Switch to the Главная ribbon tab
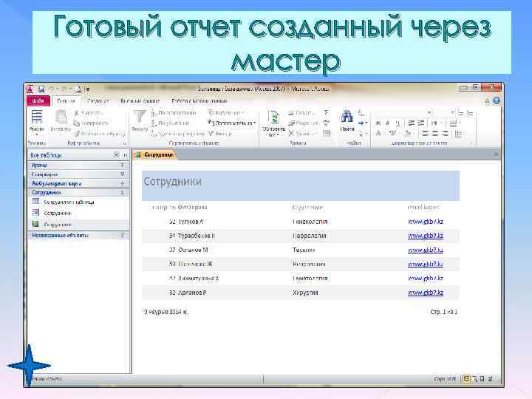 [x=66, y=100]
